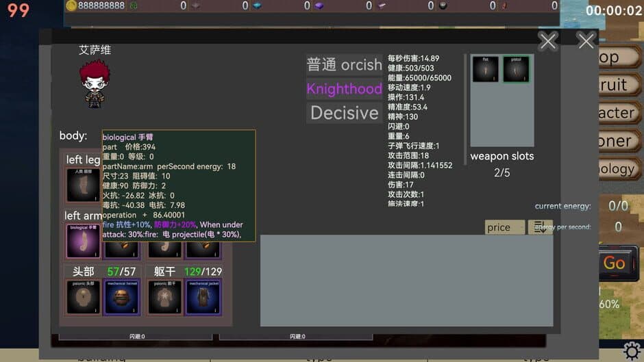644x362 pixels.
Task: Select the mechanical jacket icon
Action: [203, 298]
